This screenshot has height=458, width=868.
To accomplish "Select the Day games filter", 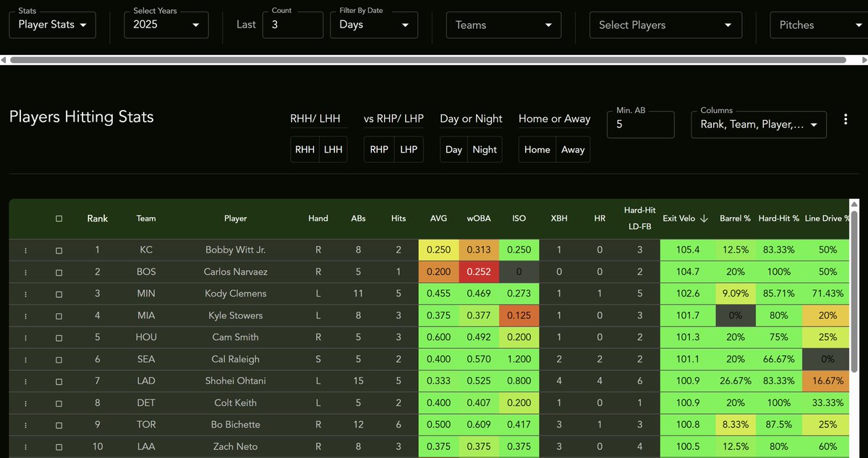I will (454, 150).
